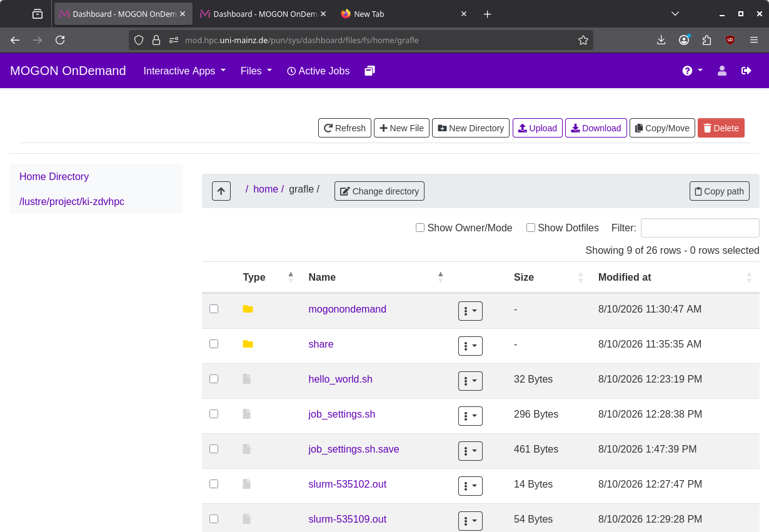
Task: Click the Copy/Move button
Action: click(x=662, y=128)
